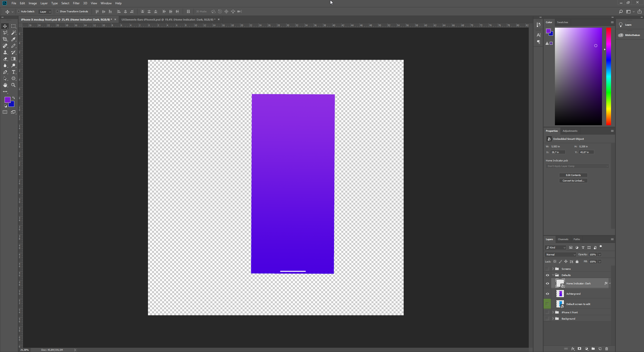The image size is (644, 352).
Task: Click the delete layer trash icon
Action: (607, 349)
